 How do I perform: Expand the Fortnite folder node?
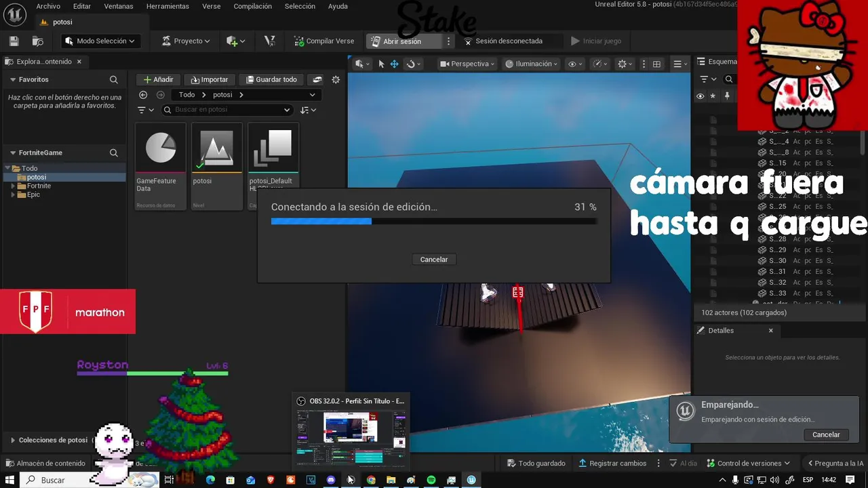[13, 186]
